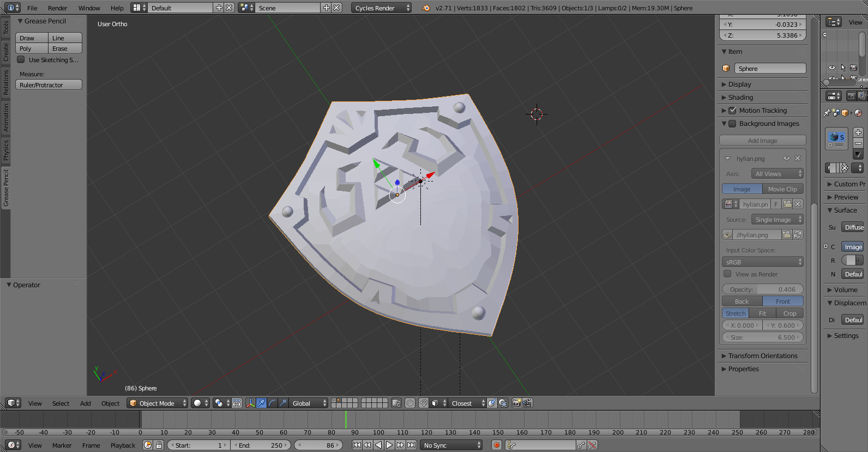Click the Ruler/Protractor button
This screenshot has height=452, width=868.
coord(49,85)
